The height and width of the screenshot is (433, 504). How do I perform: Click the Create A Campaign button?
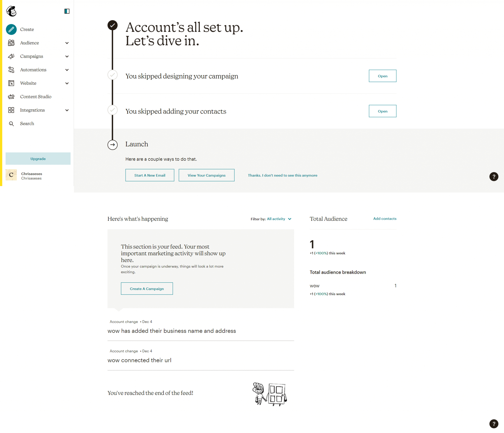click(x=147, y=288)
